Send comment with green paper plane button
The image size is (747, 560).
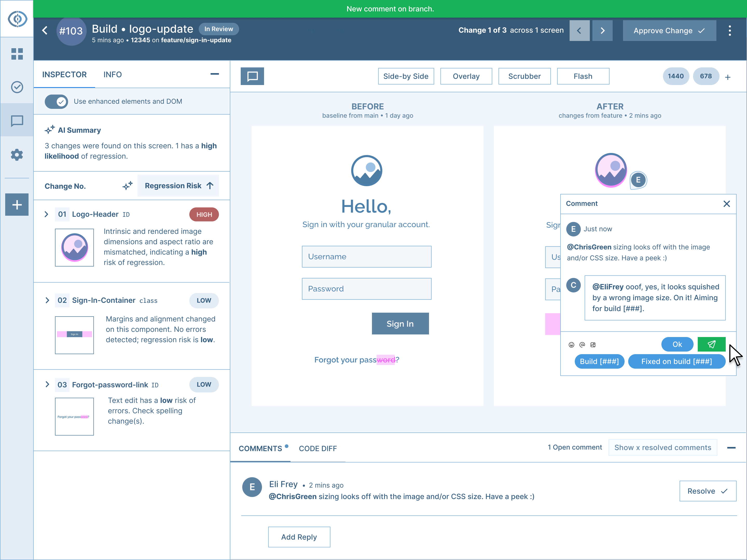pos(711,344)
